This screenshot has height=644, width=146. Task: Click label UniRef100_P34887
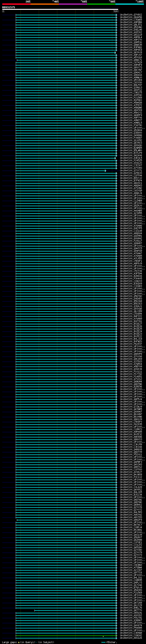pos(131,138)
